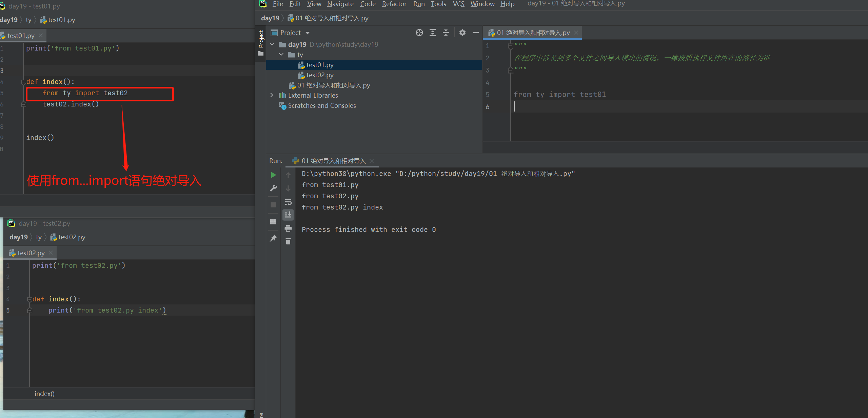Open the Refactor menu

coord(394,4)
